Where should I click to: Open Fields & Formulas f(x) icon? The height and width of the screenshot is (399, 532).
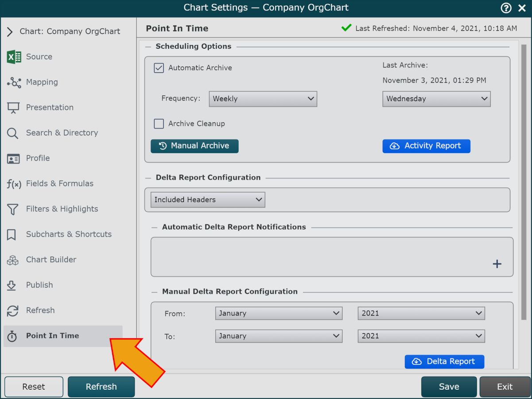[14, 184]
